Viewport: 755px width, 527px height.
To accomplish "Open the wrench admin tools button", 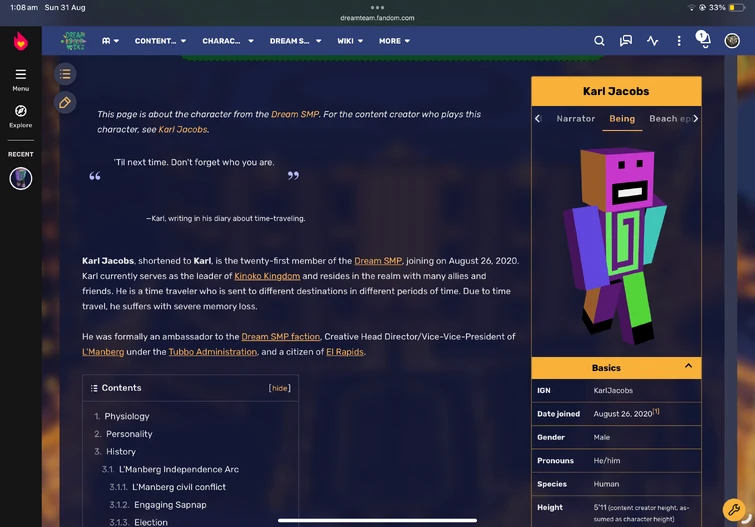I will (x=734, y=509).
